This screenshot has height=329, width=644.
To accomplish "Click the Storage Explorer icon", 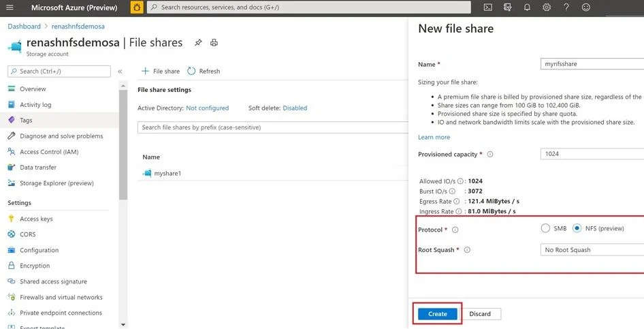I will (x=12, y=183).
